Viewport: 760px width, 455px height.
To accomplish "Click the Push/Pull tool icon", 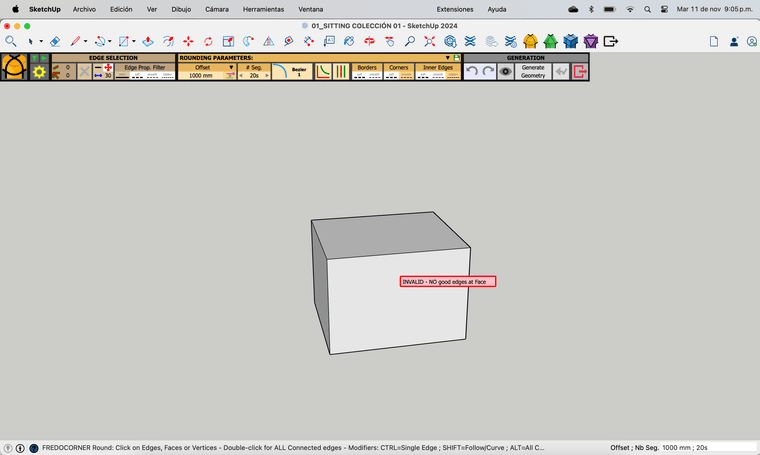I will click(x=148, y=42).
